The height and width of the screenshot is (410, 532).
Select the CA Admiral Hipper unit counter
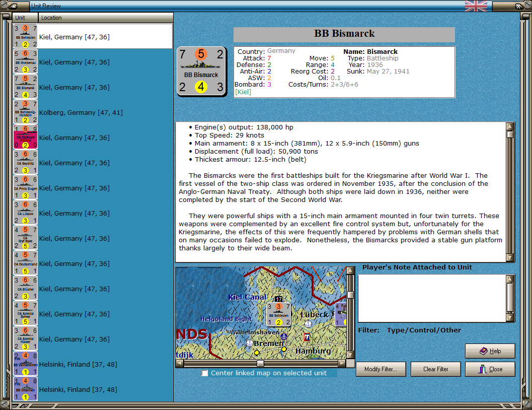point(25,338)
